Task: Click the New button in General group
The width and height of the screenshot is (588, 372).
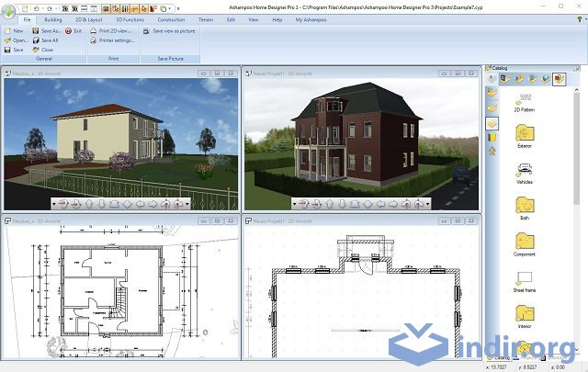Action: (x=14, y=30)
